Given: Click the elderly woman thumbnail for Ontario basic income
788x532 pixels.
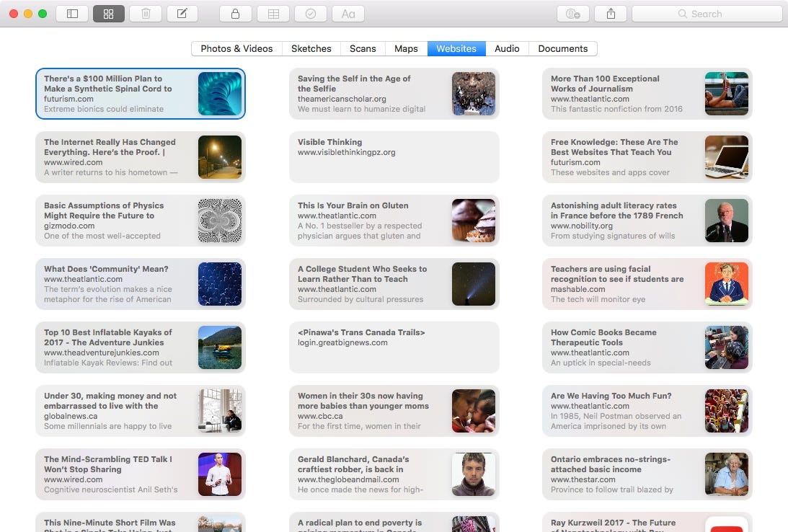Looking at the screenshot, I should click(x=727, y=474).
